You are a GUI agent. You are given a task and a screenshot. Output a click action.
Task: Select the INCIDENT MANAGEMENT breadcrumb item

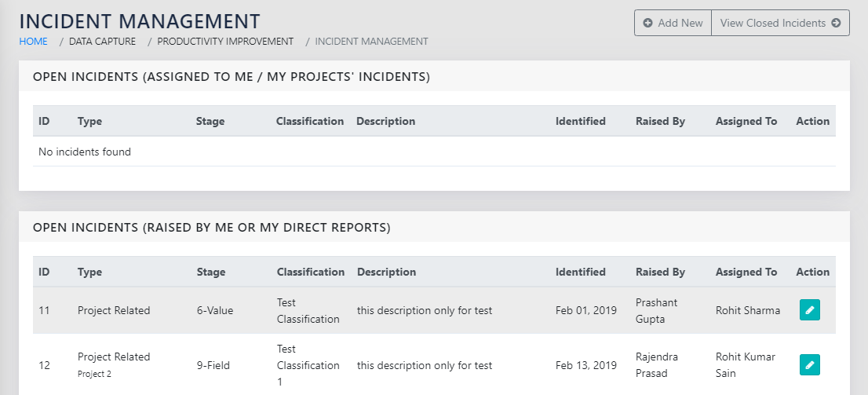tap(371, 41)
